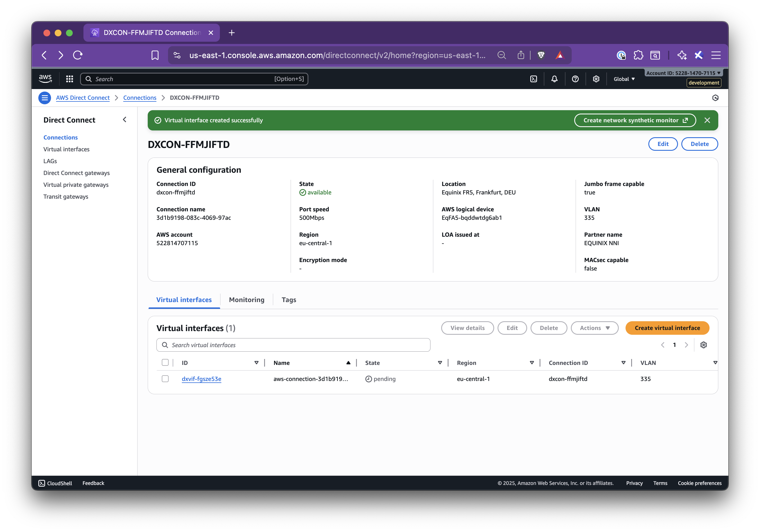Open the AWS services grid menu
Viewport: 760px width, 532px height.
pyautogui.click(x=69, y=79)
